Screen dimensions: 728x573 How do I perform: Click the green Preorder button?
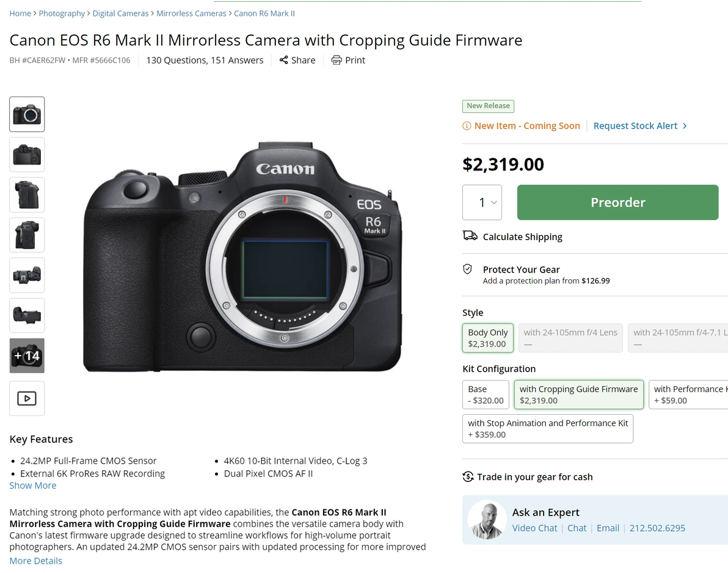(617, 202)
